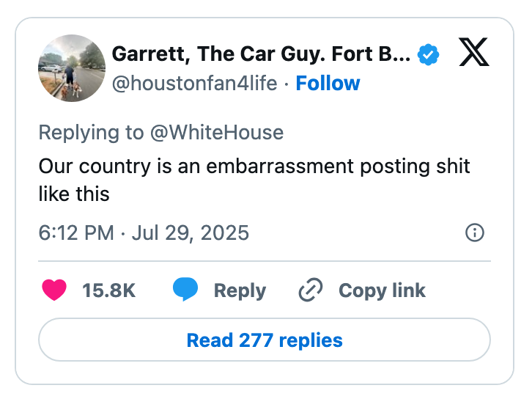This screenshot has height=399, width=532.
Task: Click the 15.8K likes count
Action: tap(108, 290)
